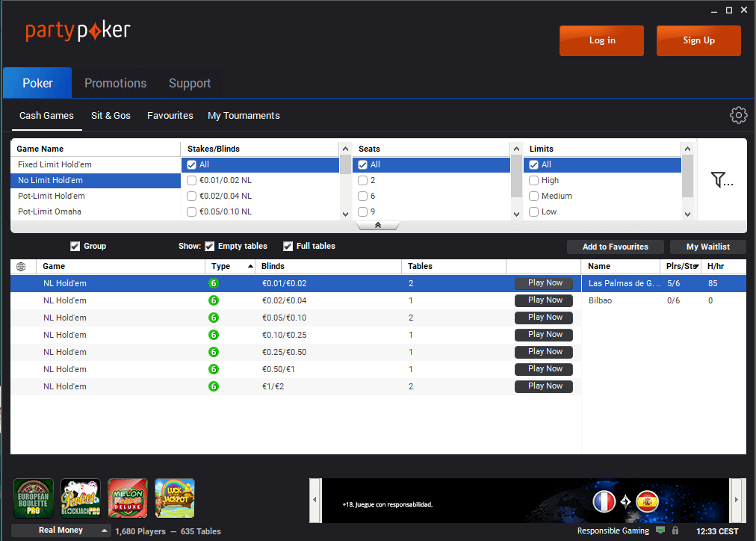Screen dimensions: 756x541
Task: Check the 2 seats filter
Action: pyautogui.click(x=362, y=180)
